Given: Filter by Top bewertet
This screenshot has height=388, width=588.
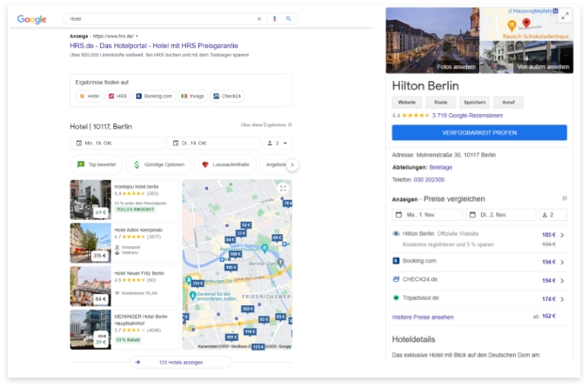Looking at the screenshot, I should 97,164.
